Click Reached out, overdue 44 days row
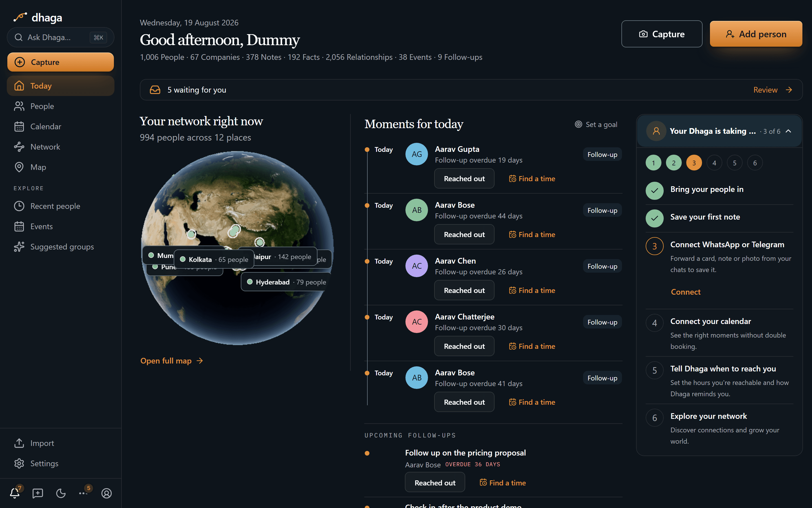The height and width of the screenshot is (508, 812). 464,235
